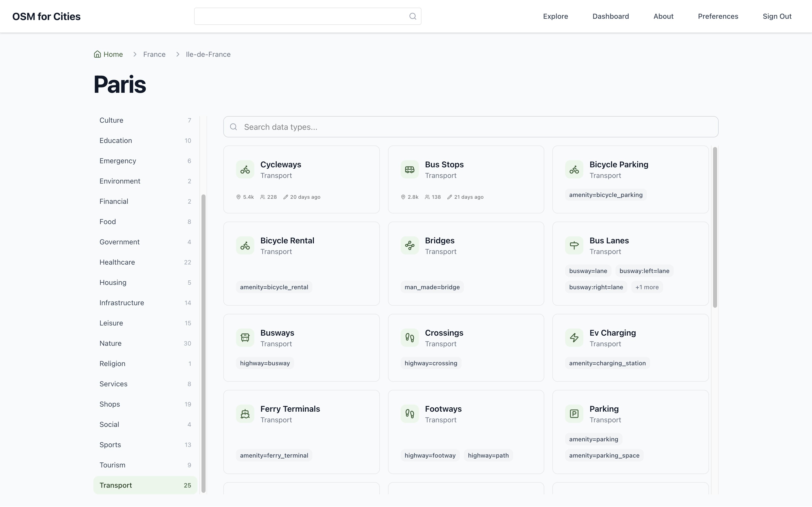This screenshot has height=507, width=812.
Task: Click the Search data types field
Action: (x=471, y=127)
